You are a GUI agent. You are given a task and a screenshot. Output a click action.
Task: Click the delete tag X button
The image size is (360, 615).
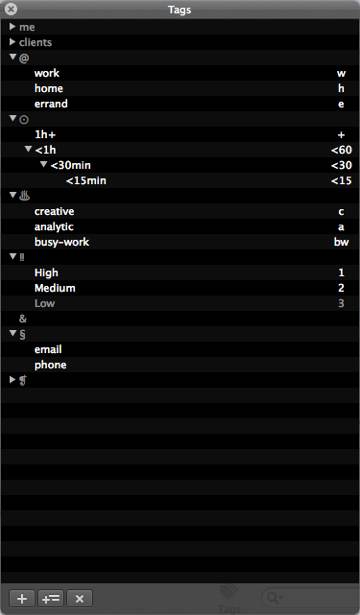click(x=80, y=599)
